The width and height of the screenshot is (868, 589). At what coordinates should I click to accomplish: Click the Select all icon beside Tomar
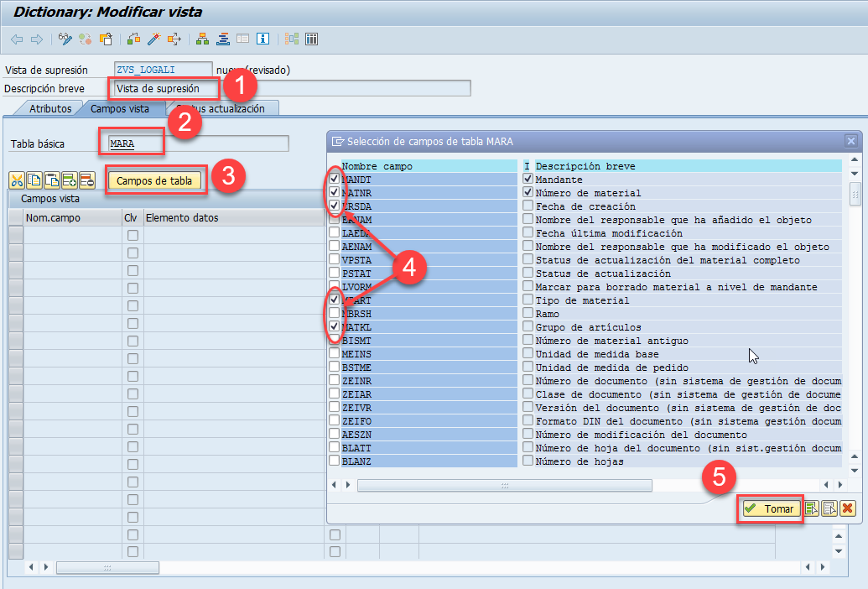[812, 508]
